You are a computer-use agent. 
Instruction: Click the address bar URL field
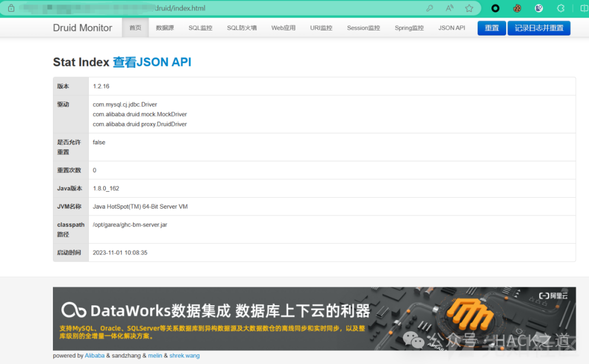click(218, 8)
